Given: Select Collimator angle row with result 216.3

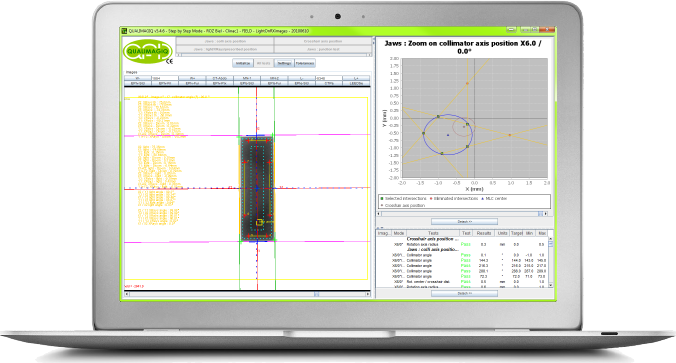Looking at the screenshot, I should tap(462, 266).
